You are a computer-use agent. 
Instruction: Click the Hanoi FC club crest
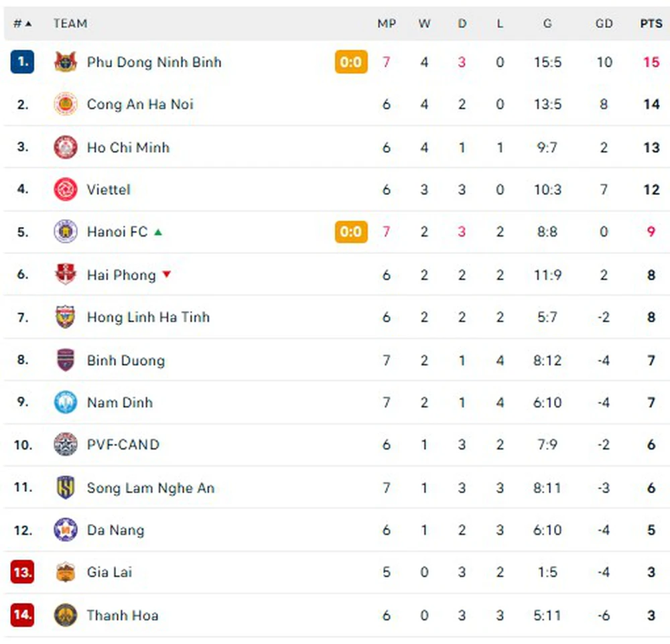pyautogui.click(x=66, y=233)
